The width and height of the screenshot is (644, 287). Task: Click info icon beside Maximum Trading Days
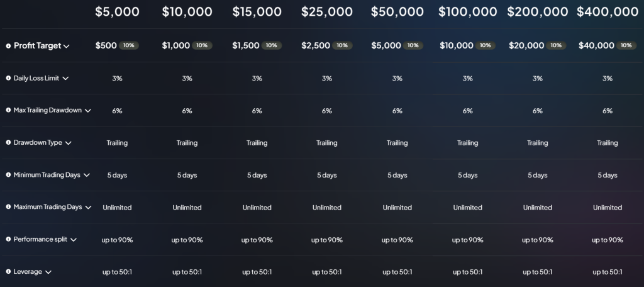8,207
